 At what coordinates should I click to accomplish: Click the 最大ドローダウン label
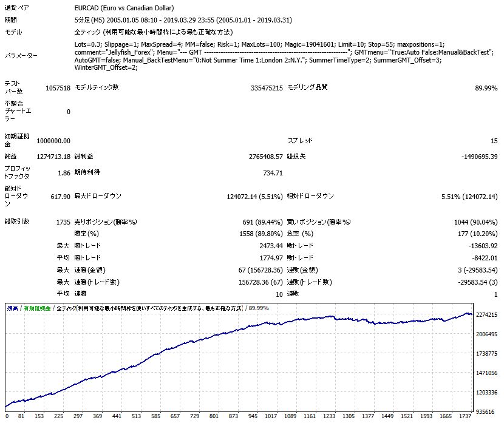click(x=98, y=195)
